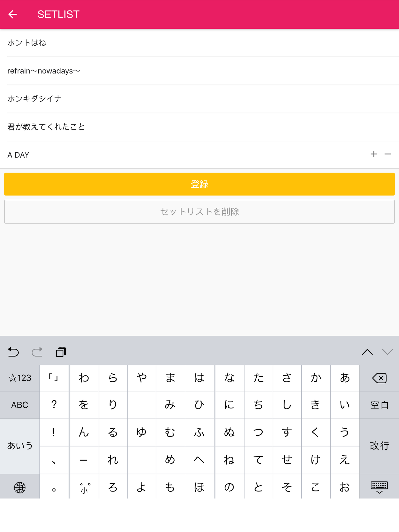Go back using the SETLIST header arrow

pos(12,14)
